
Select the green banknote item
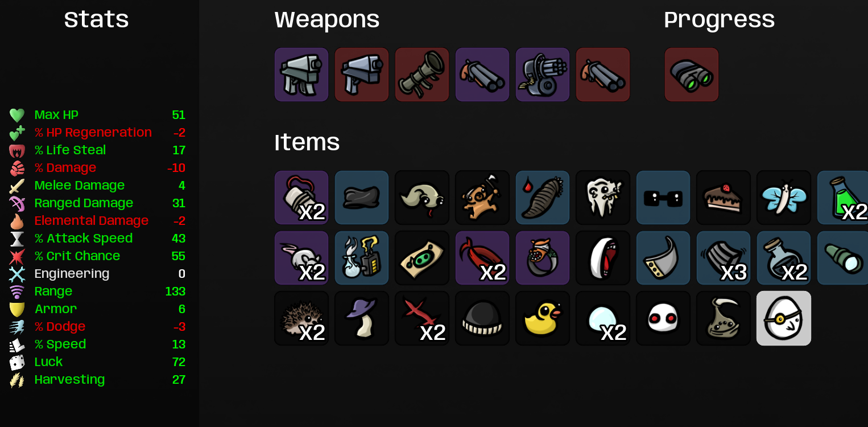click(422, 258)
